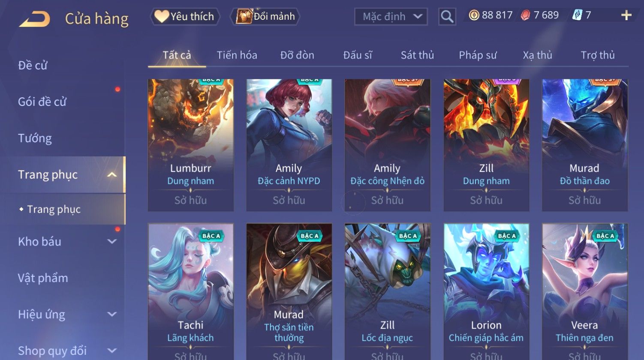
Task: Select Veera Thiên nga đen skin card
Action: pyautogui.click(x=585, y=291)
